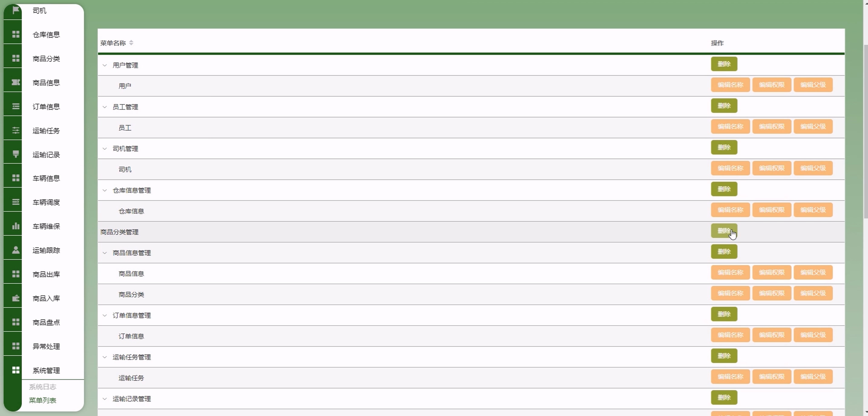Click the ticket icon beside 商品信息
868x416 pixels.
point(15,83)
